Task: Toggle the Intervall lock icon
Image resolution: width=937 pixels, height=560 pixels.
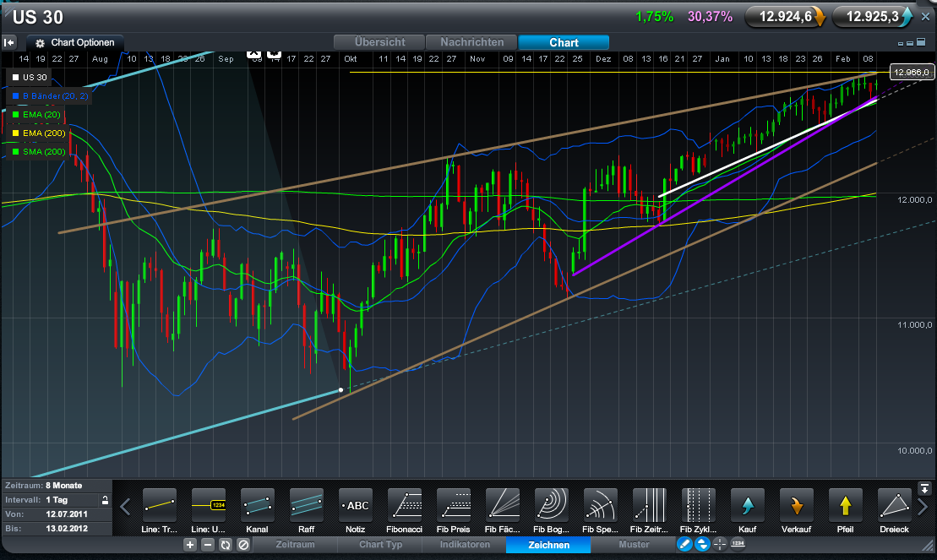Action: [x=105, y=500]
